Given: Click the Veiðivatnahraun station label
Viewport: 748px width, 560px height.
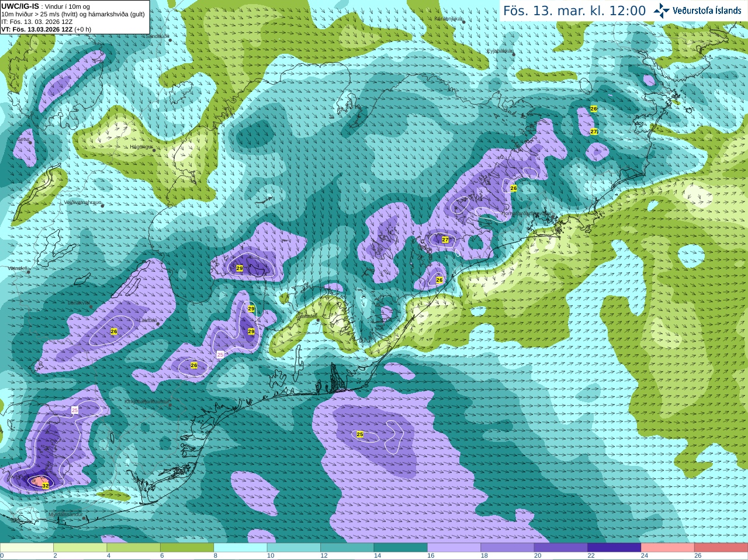Looking at the screenshot, I should click(82, 202).
